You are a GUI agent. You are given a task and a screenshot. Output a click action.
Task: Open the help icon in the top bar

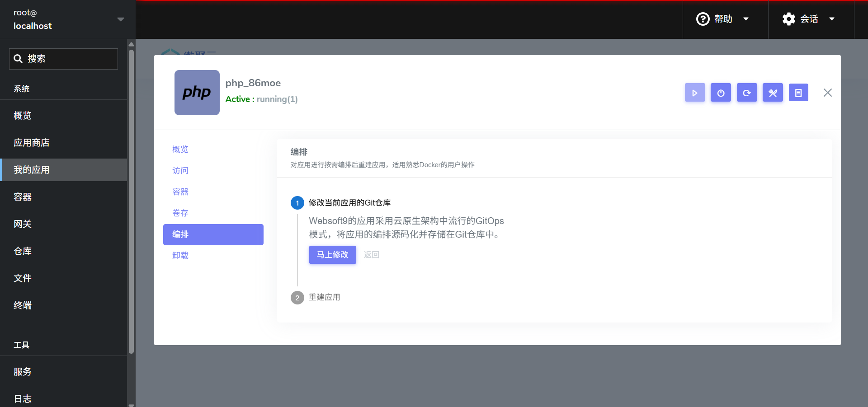(703, 19)
